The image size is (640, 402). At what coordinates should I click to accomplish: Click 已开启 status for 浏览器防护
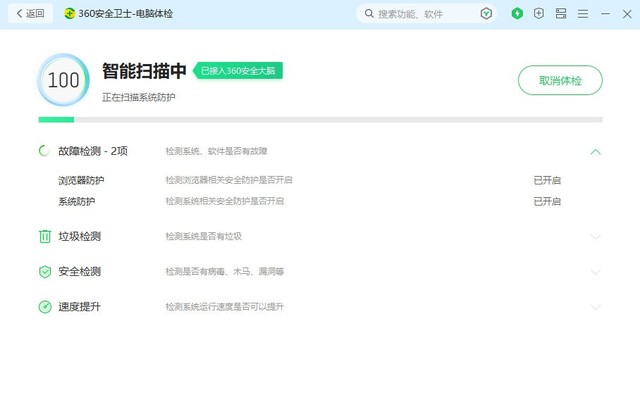coord(547,180)
